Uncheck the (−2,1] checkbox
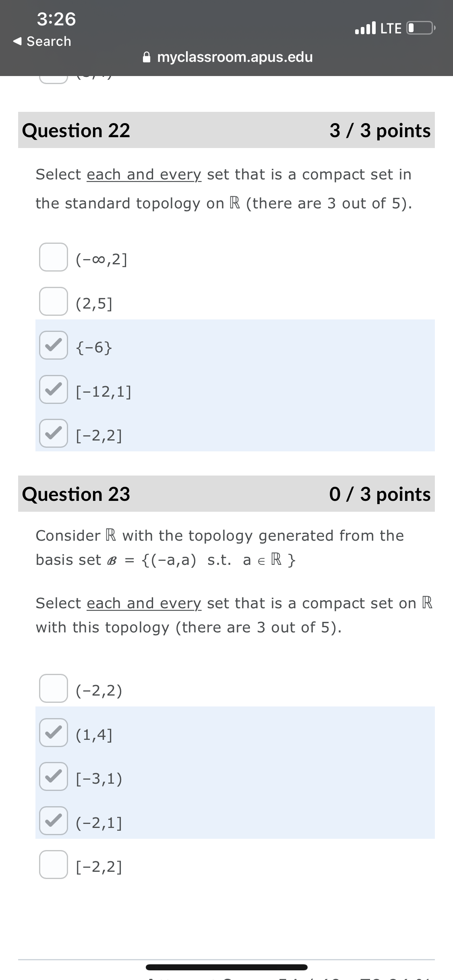 pos(54,821)
